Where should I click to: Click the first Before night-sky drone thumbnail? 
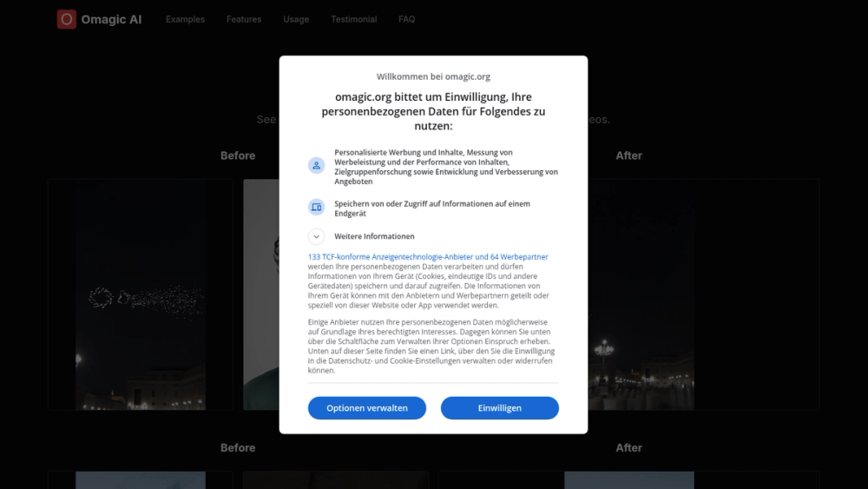point(140,294)
